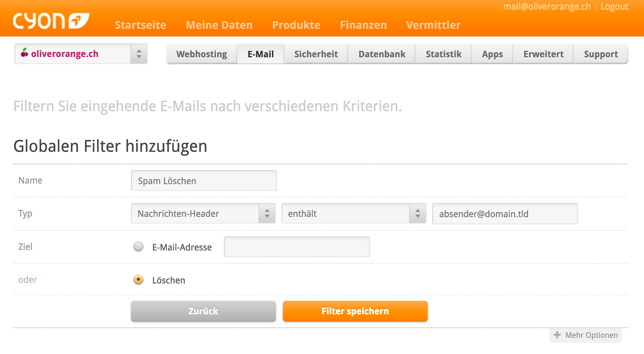Switch to the Statistik tab
The image size is (644, 354).
(x=444, y=54)
